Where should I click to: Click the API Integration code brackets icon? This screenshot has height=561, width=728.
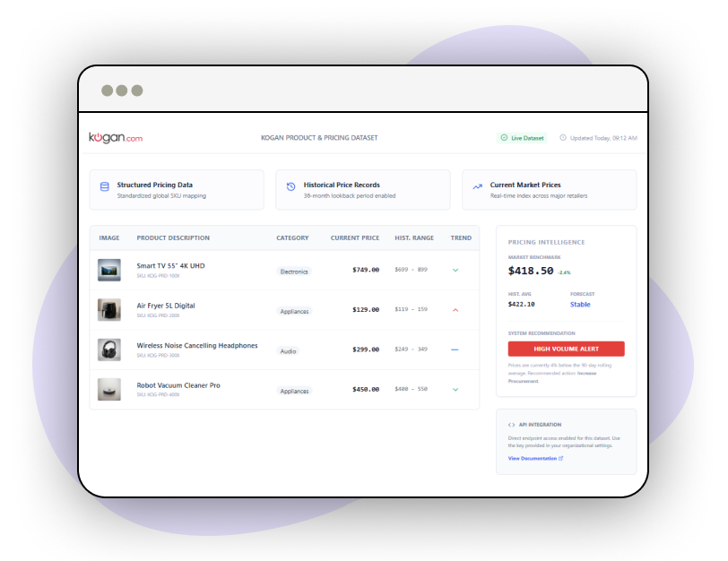[511, 425]
